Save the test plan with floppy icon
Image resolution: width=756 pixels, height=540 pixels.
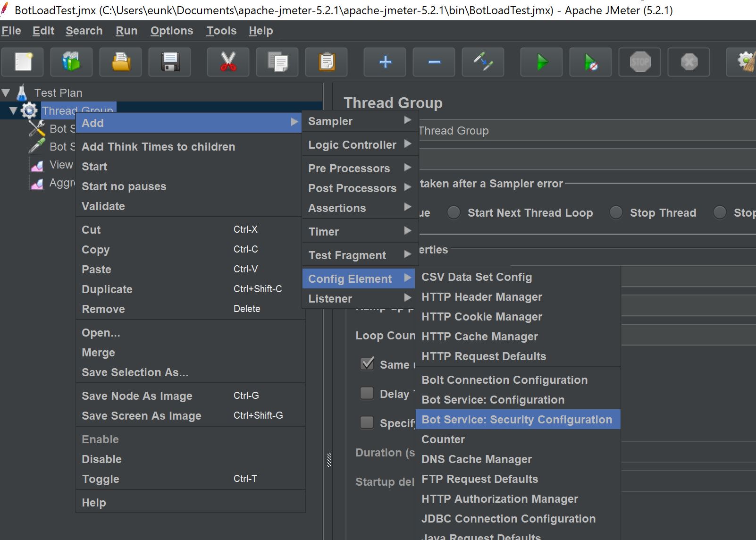click(x=170, y=62)
